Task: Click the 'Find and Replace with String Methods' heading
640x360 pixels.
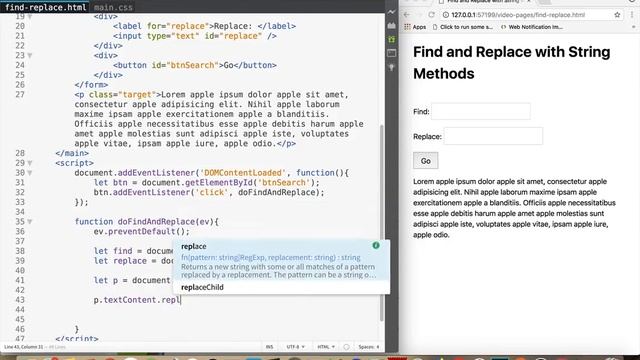Action: [511, 63]
